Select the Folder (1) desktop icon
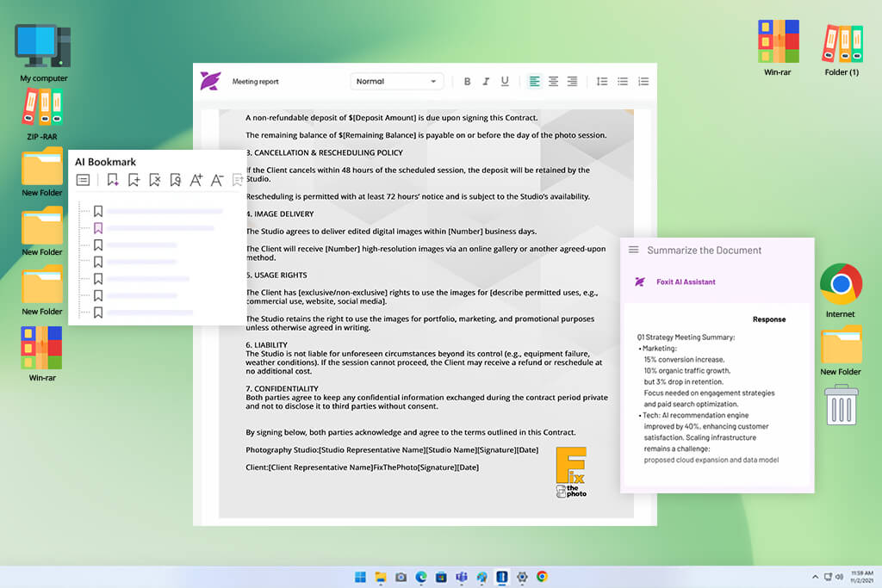The width and height of the screenshot is (882, 588). click(x=842, y=49)
